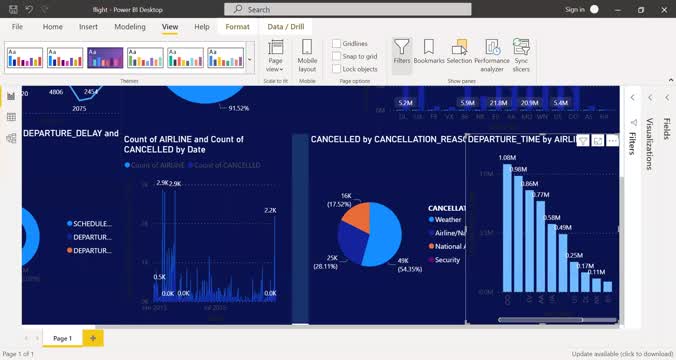The image size is (676, 360).
Task: Open the Page view dropdown
Action: (x=275, y=55)
